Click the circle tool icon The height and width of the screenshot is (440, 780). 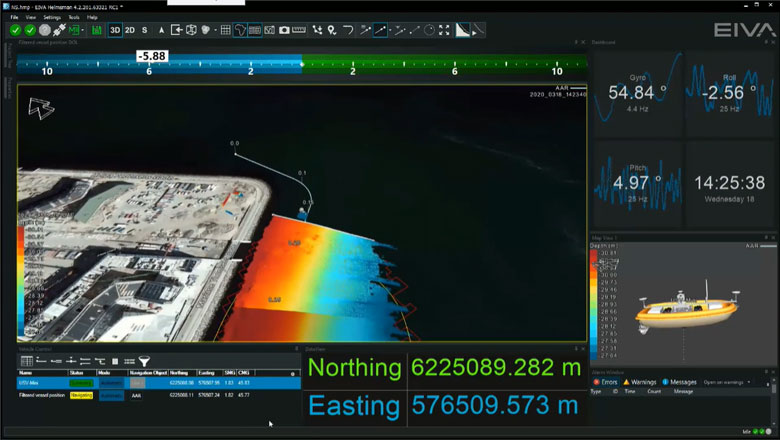[x=429, y=30]
